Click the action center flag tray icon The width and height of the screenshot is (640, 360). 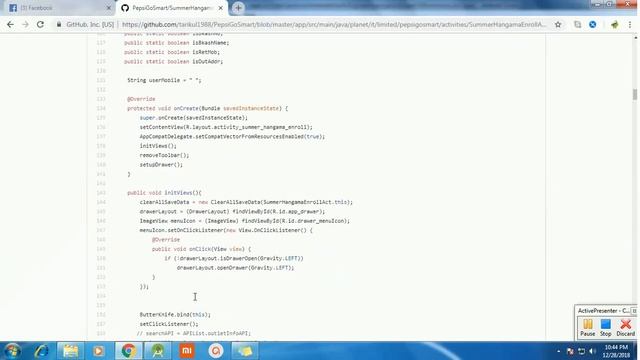[x=570, y=351]
